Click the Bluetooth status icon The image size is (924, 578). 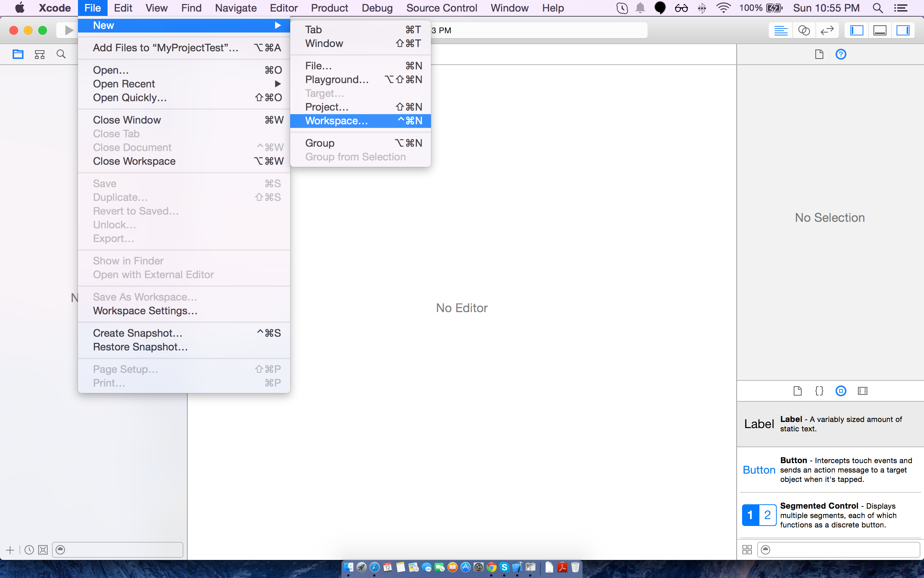click(x=702, y=8)
